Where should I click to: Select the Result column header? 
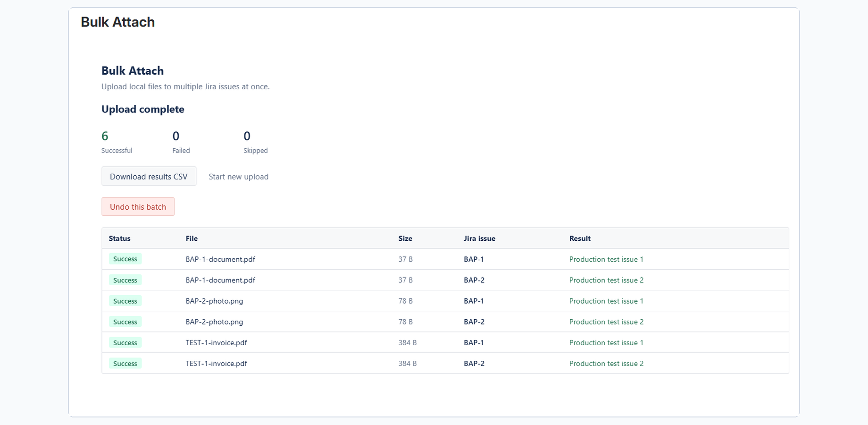[580, 238]
